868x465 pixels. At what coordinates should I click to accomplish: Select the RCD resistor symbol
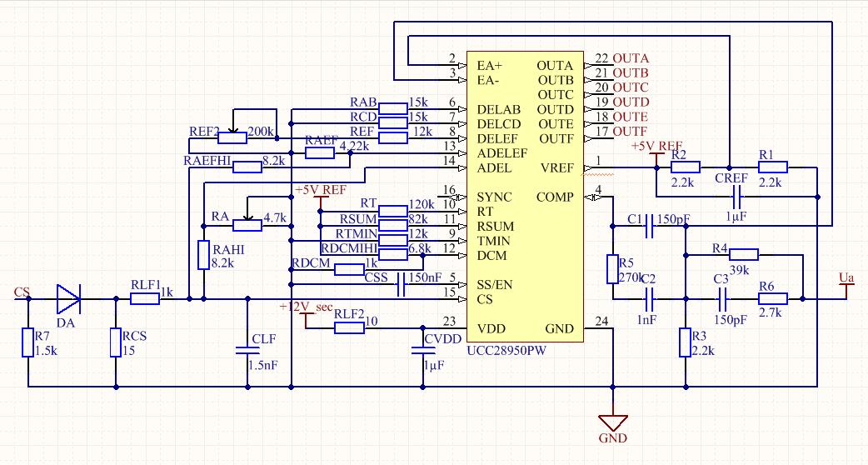pyautogui.click(x=393, y=122)
